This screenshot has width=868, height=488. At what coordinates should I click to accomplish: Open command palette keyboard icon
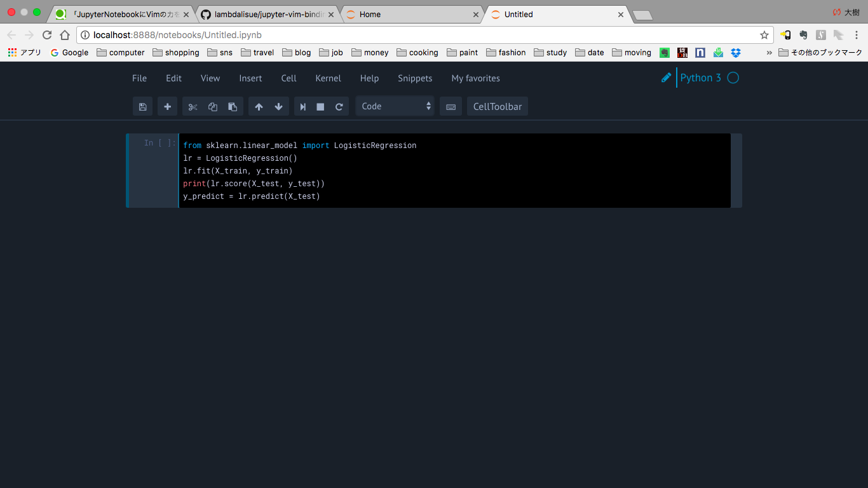pos(451,107)
